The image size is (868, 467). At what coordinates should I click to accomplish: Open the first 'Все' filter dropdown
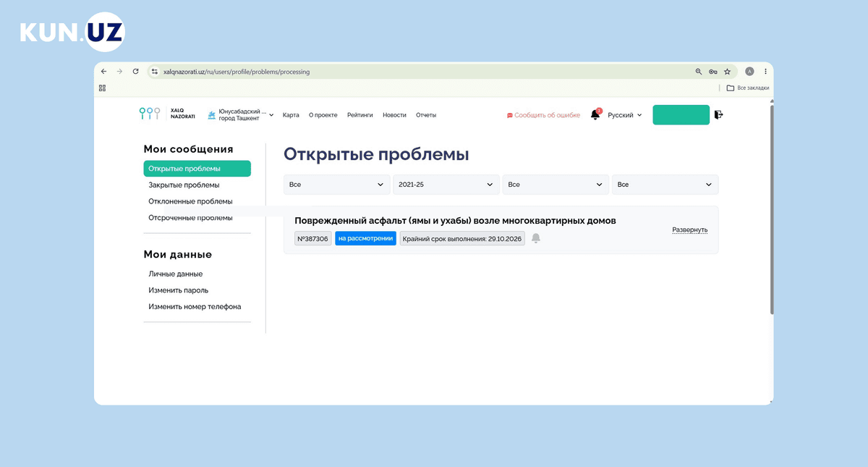point(336,185)
